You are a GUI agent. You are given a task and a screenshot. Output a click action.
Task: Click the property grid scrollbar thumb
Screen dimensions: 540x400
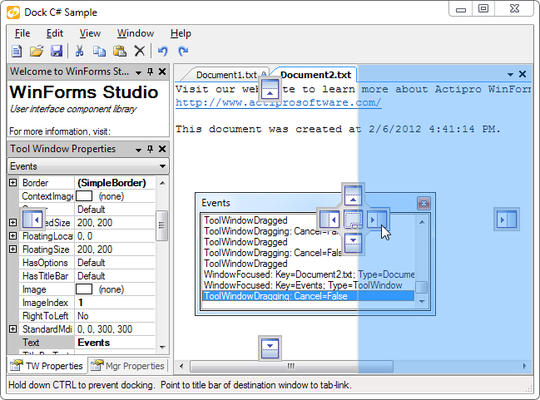(x=162, y=226)
